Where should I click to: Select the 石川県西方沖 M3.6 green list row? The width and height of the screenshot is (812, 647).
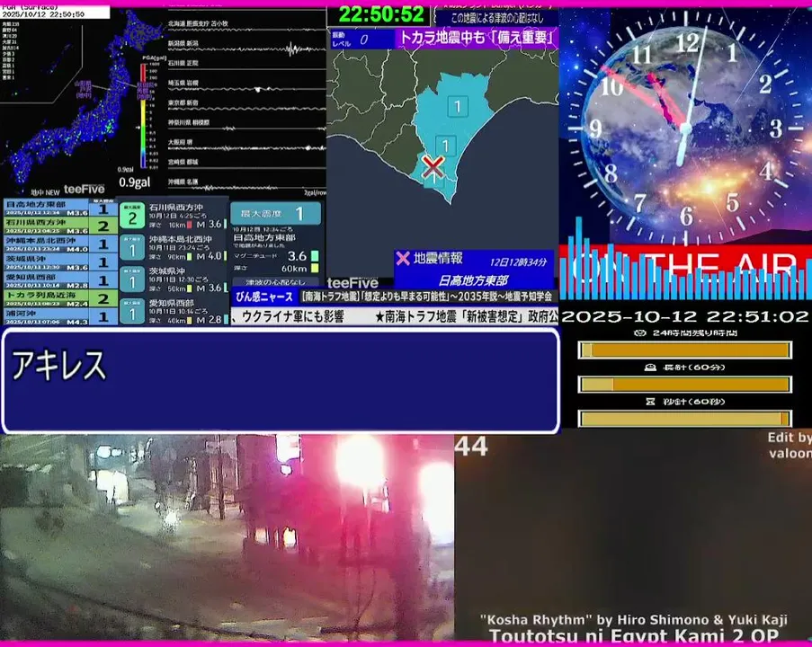pyautogui.click(x=60, y=226)
